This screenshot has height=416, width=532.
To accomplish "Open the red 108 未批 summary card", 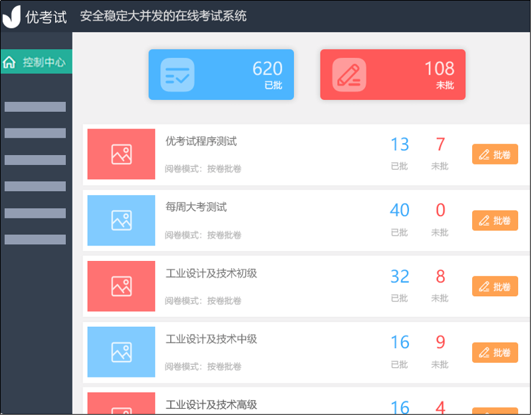I will 393,75.
